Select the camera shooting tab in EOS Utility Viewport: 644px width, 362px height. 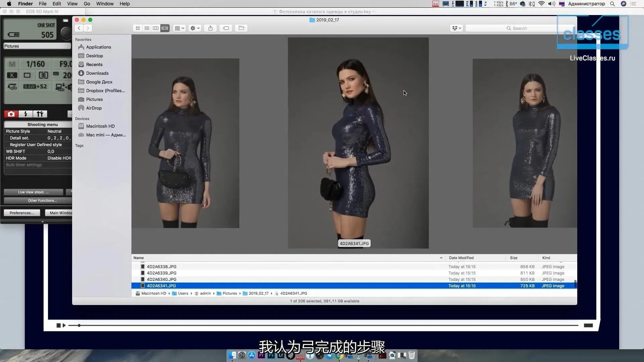pyautogui.click(x=11, y=114)
